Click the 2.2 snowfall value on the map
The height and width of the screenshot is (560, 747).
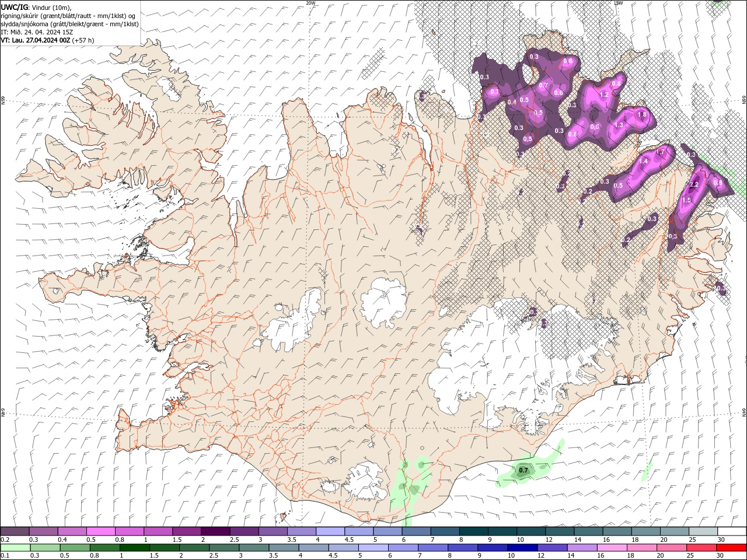click(694, 185)
